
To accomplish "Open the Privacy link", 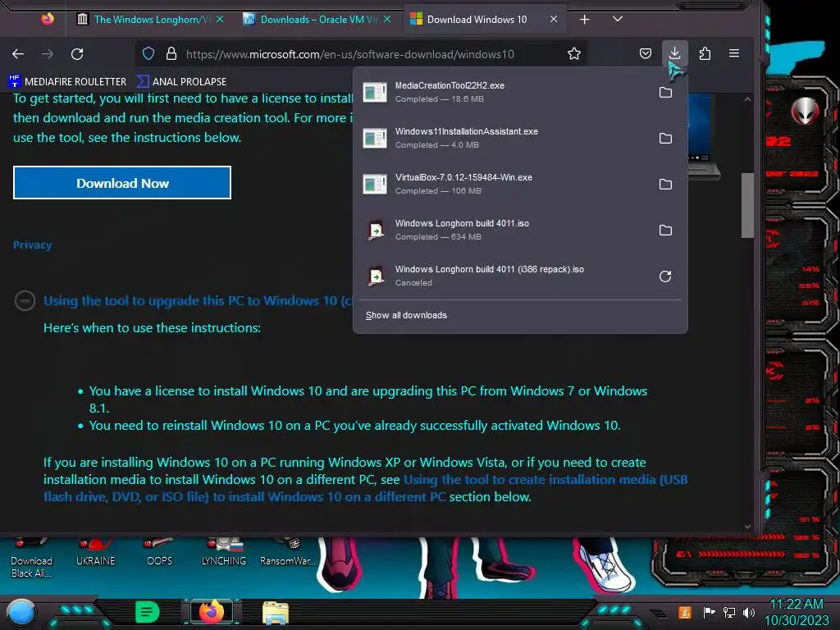I will 33,244.
